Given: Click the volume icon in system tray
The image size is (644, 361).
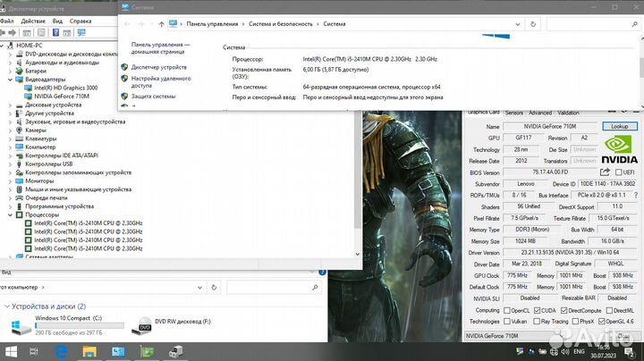Looking at the screenshot, I should 565,351.
